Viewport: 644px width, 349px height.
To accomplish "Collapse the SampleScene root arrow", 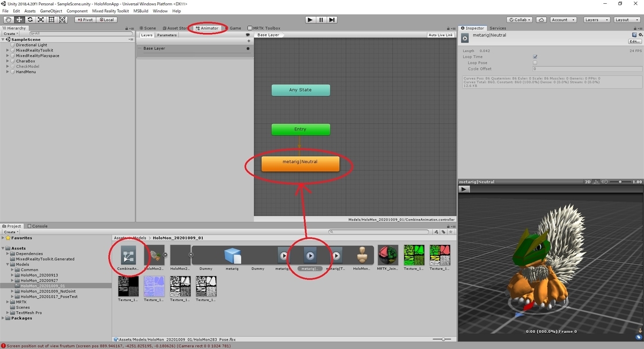I will [x=3, y=40].
